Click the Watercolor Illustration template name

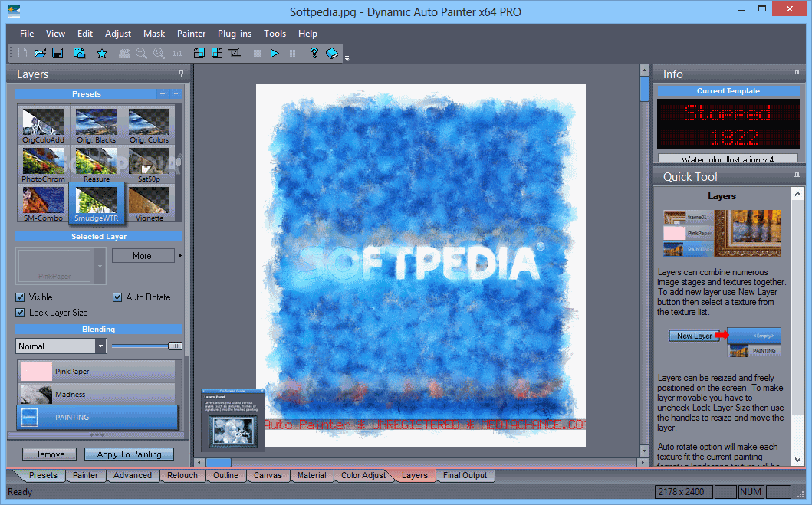pyautogui.click(x=728, y=159)
